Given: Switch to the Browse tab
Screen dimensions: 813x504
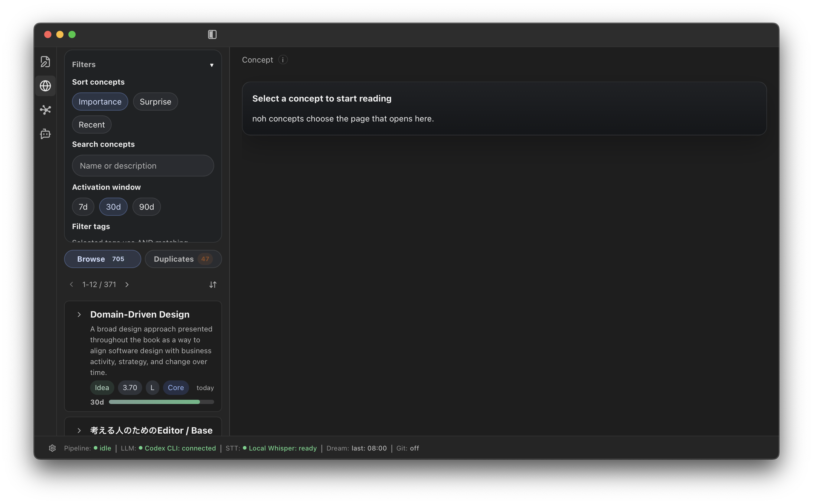Looking at the screenshot, I should [103, 259].
